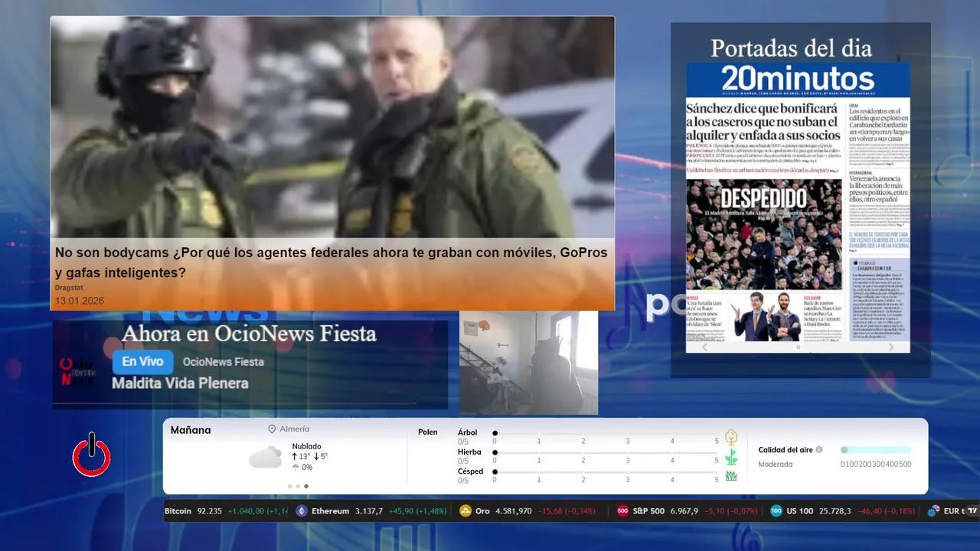Image resolution: width=980 pixels, height=551 pixels.
Task: Click the Portadas del dia heading
Action: click(791, 48)
